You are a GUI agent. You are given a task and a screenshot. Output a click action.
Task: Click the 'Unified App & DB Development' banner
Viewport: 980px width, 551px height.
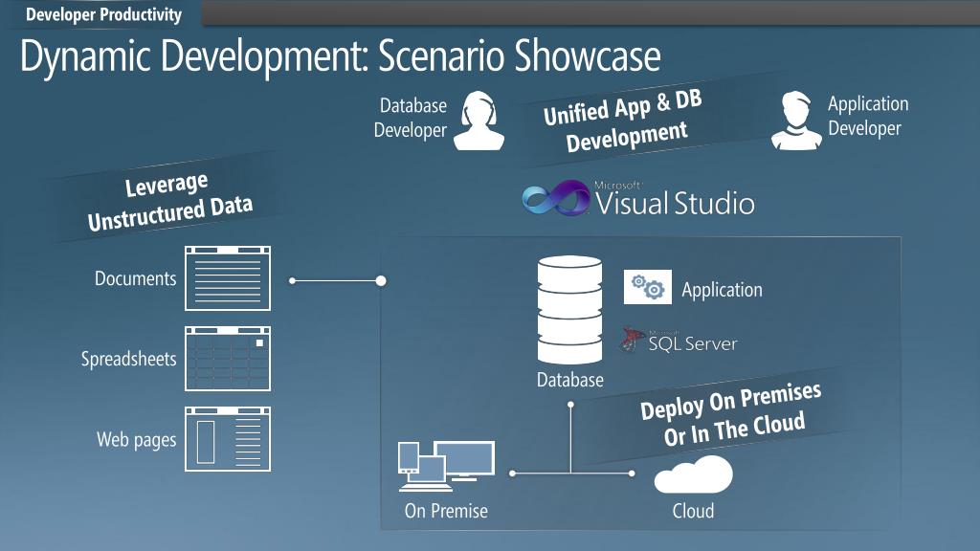click(x=625, y=122)
